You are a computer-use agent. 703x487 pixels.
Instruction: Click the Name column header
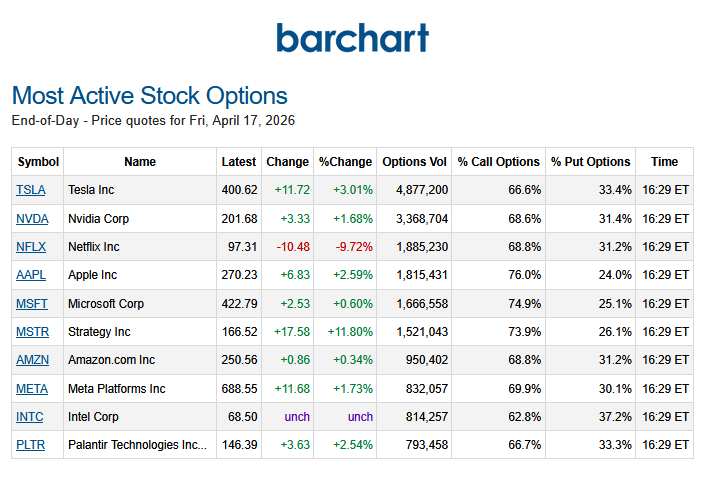140,162
